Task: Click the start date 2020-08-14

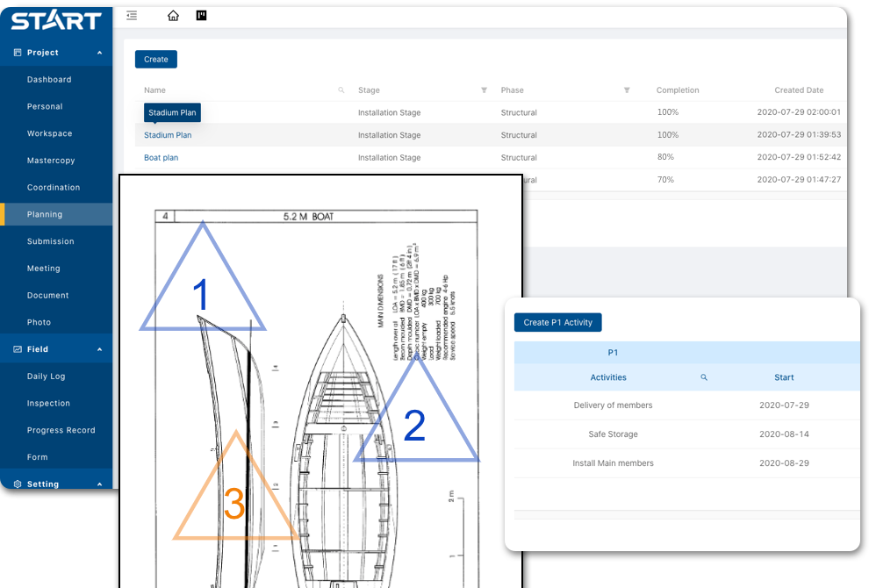Action: [x=784, y=434]
